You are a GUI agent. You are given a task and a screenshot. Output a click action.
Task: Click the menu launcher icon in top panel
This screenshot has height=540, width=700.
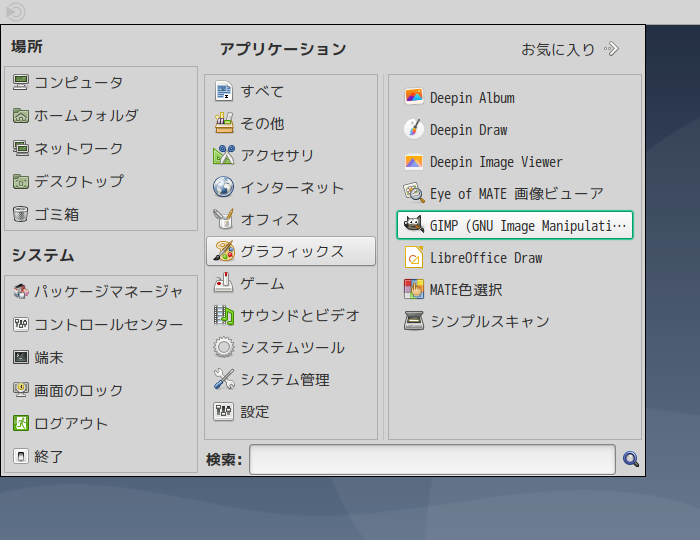click(x=15, y=12)
